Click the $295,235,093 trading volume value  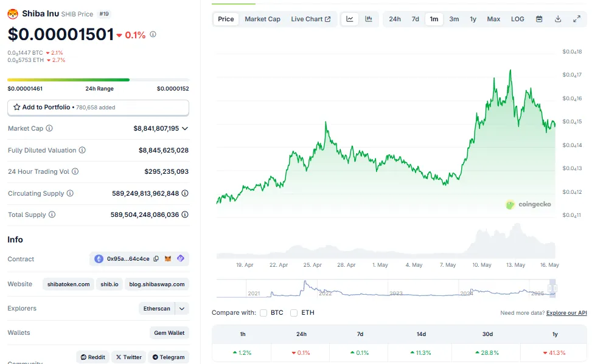tap(167, 171)
